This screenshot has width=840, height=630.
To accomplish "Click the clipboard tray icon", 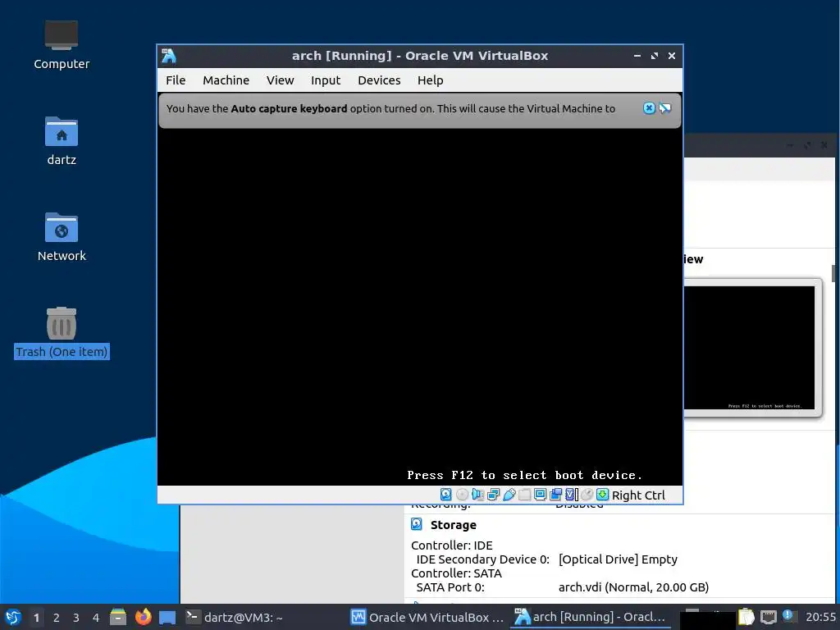I will 746,617.
